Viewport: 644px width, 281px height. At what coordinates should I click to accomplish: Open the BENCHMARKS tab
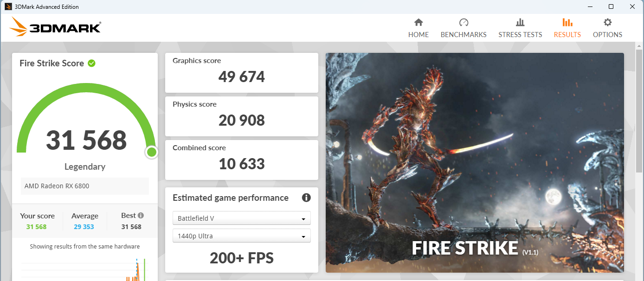click(x=464, y=28)
